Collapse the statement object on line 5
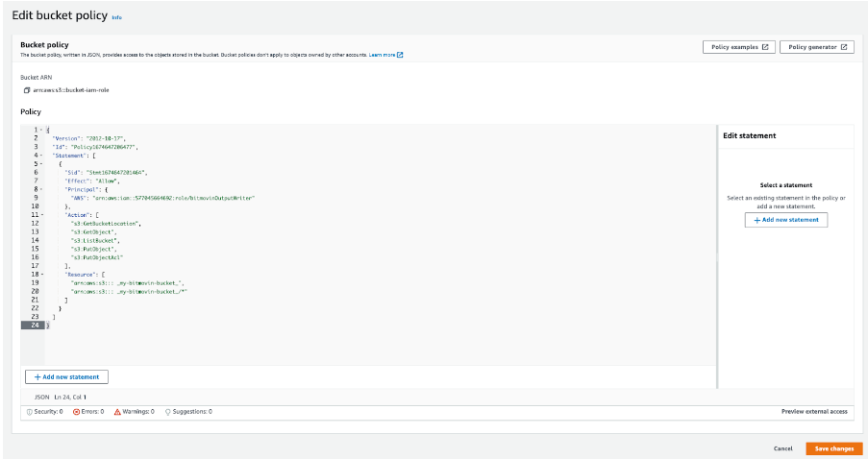The width and height of the screenshot is (868, 459). click(41, 163)
